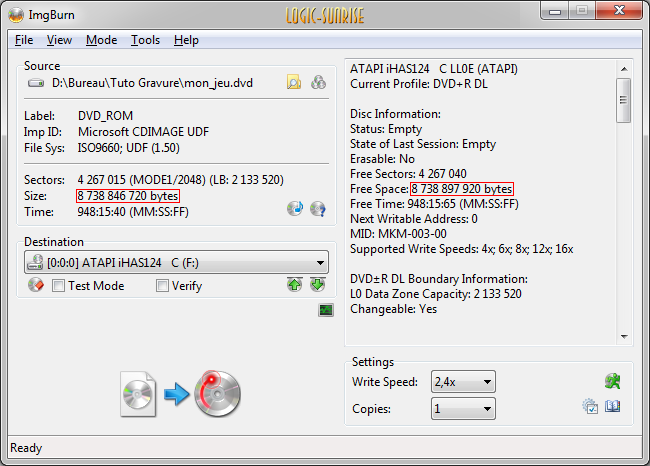Open the Copies dropdown
The width and height of the screenshot is (650, 466).
[x=463, y=409]
